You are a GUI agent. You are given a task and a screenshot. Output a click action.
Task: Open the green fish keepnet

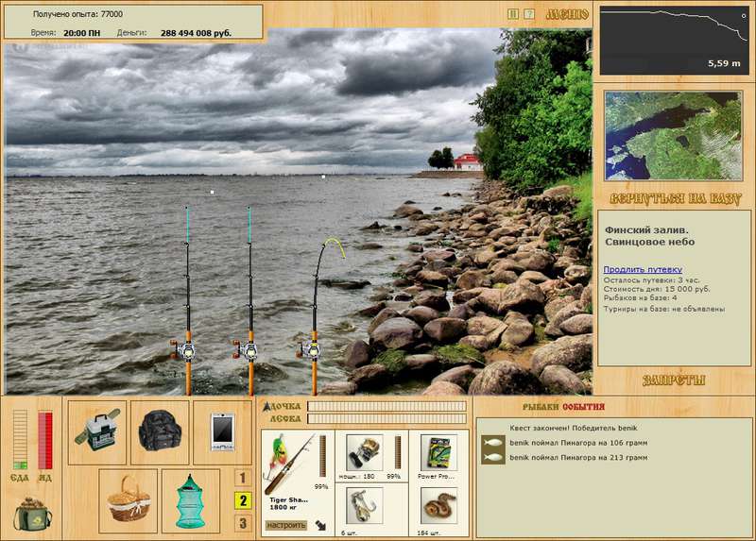(191, 501)
